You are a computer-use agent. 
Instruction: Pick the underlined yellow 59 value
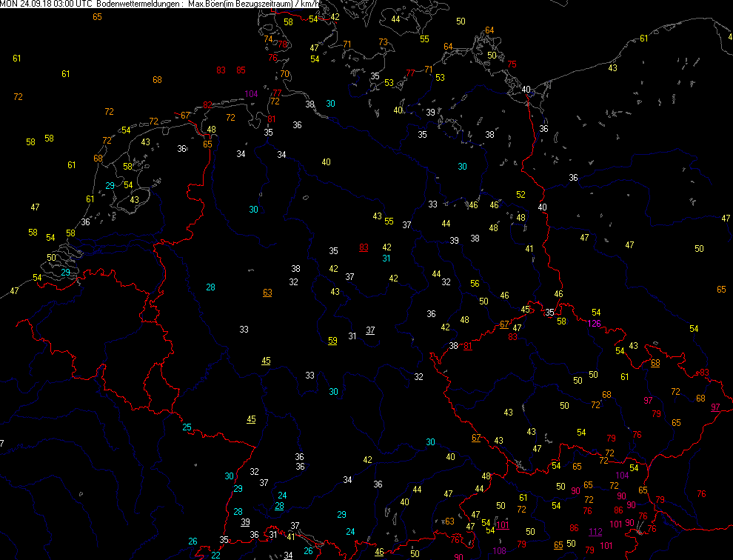[333, 341]
